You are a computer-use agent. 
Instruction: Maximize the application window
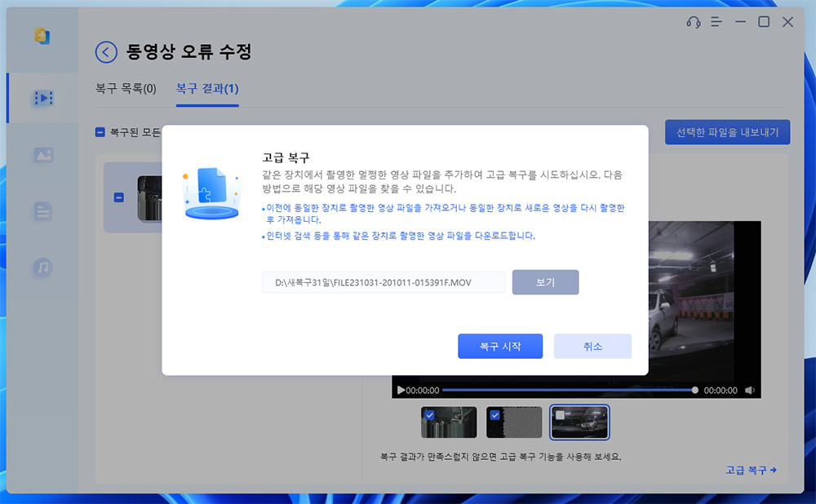coord(764,22)
